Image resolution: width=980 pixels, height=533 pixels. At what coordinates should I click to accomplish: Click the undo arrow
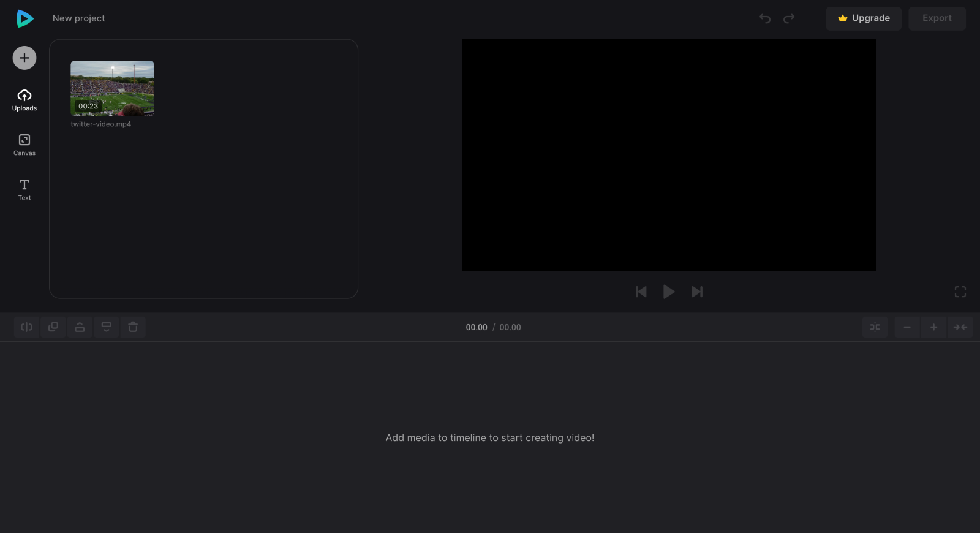tap(765, 18)
